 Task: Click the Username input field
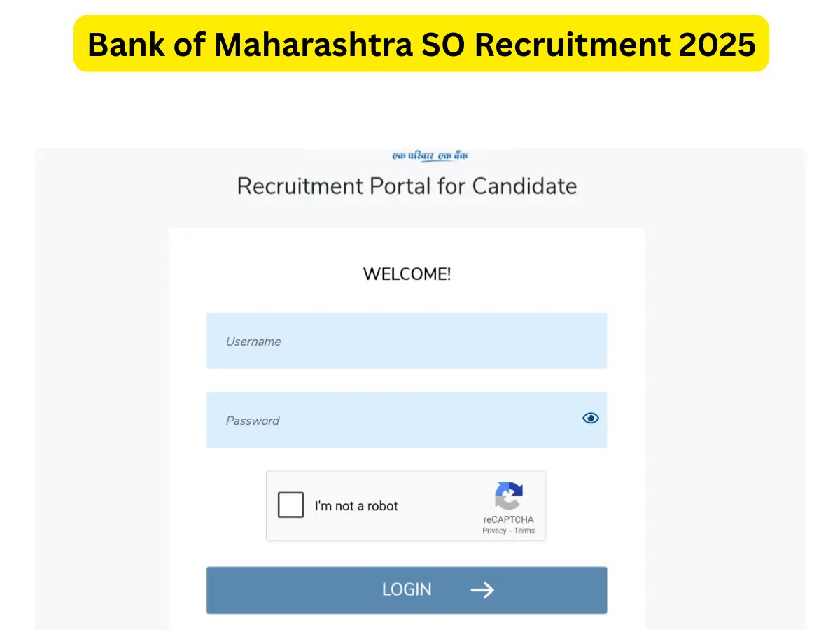click(x=406, y=341)
